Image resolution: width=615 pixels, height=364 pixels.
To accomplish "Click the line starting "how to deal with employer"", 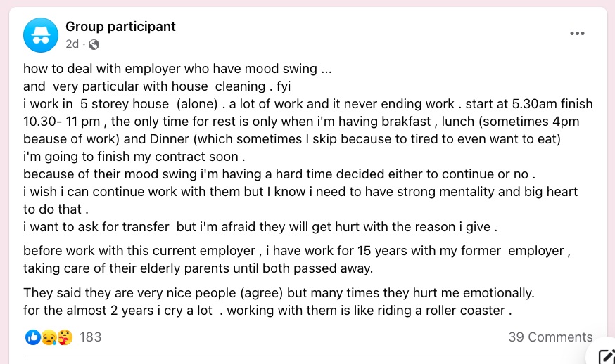I will coord(177,69).
